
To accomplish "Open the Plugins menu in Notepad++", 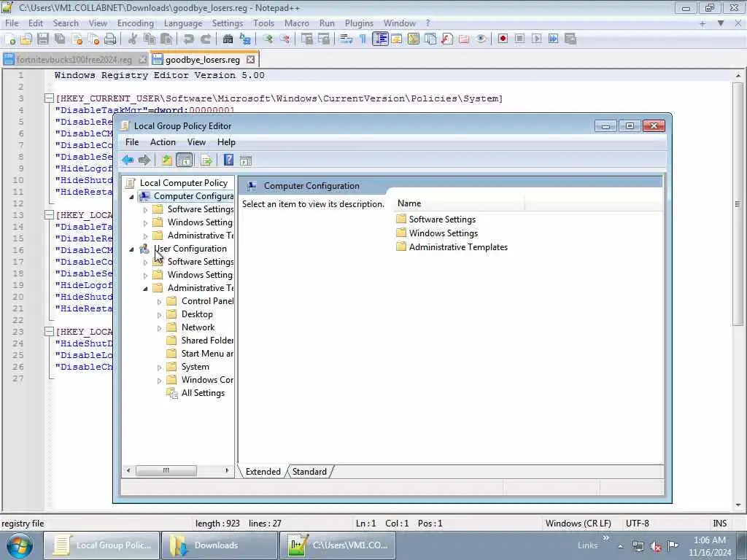I will tap(359, 23).
